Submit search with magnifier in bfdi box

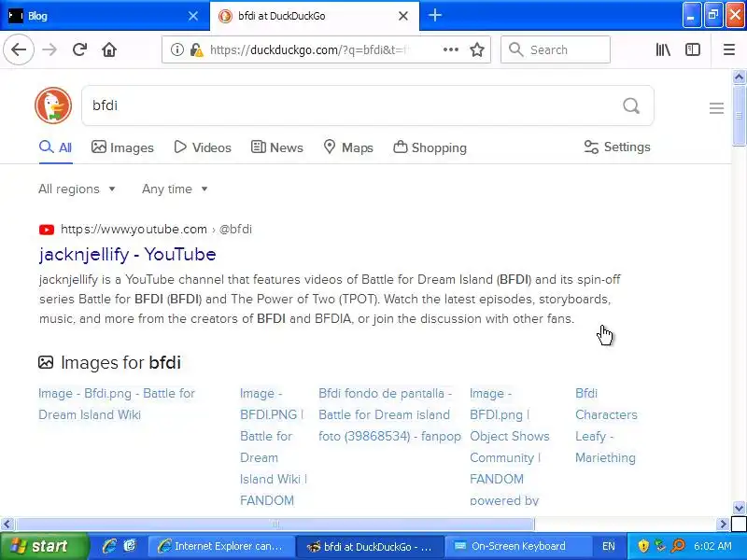pyautogui.click(x=631, y=105)
